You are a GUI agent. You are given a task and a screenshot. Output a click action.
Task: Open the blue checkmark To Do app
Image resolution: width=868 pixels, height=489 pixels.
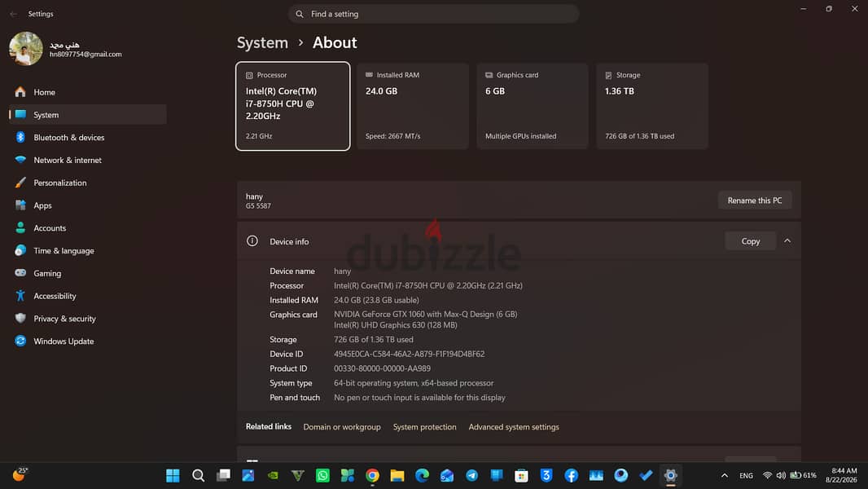(x=646, y=475)
